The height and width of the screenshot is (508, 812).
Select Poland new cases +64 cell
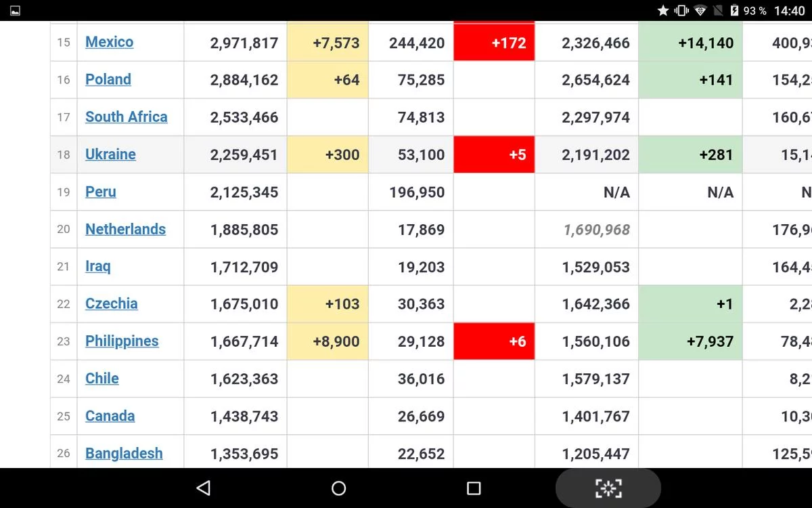[x=328, y=80]
